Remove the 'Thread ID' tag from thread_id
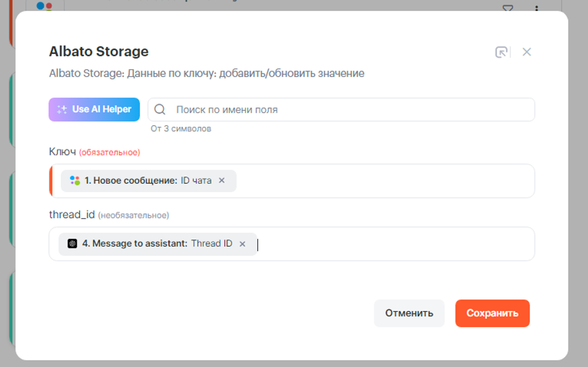588x367 pixels. 243,244
